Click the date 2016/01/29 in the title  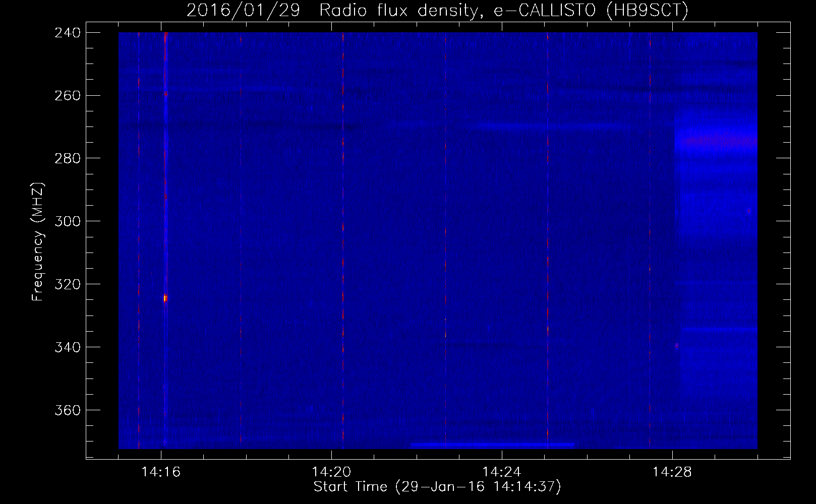(243, 10)
